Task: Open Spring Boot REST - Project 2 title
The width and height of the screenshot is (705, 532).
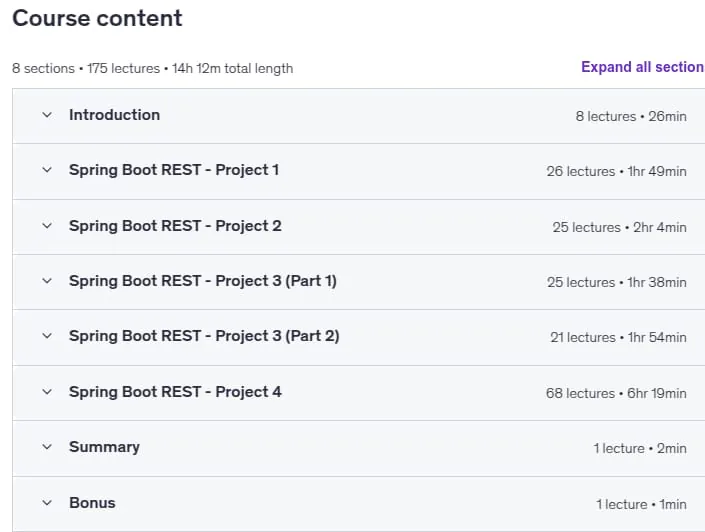Action: coord(175,226)
